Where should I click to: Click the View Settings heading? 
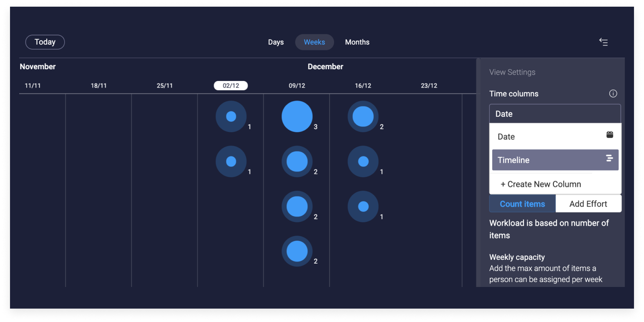(x=512, y=72)
